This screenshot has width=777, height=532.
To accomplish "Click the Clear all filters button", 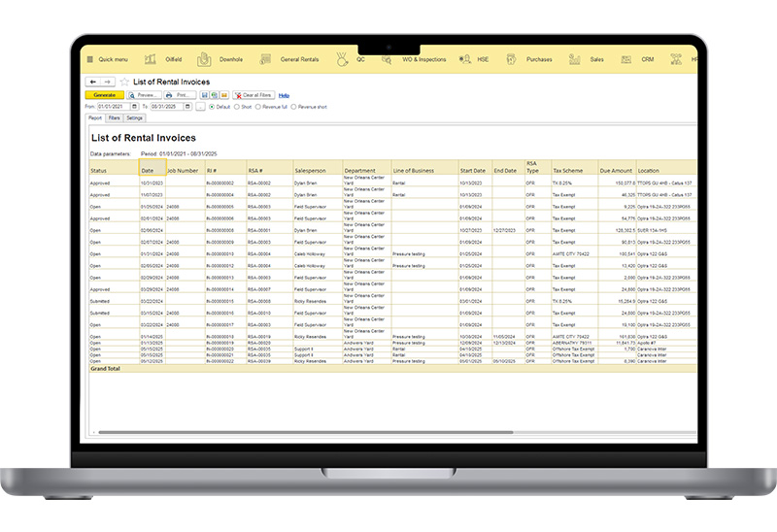I will pyautogui.click(x=253, y=95).
